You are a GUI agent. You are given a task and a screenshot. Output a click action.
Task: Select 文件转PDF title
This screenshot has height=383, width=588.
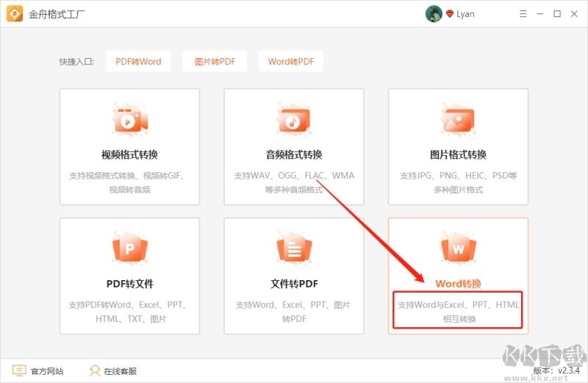(x=294, y=284)
